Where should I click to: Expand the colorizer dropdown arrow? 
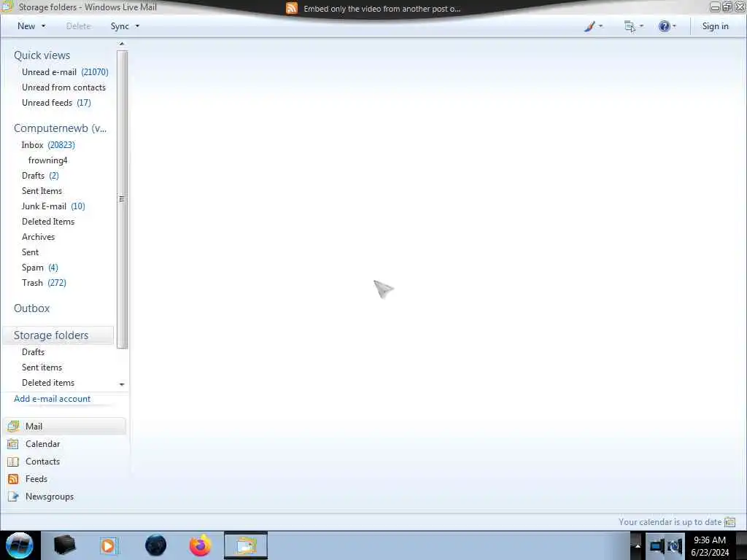[600, 26]
